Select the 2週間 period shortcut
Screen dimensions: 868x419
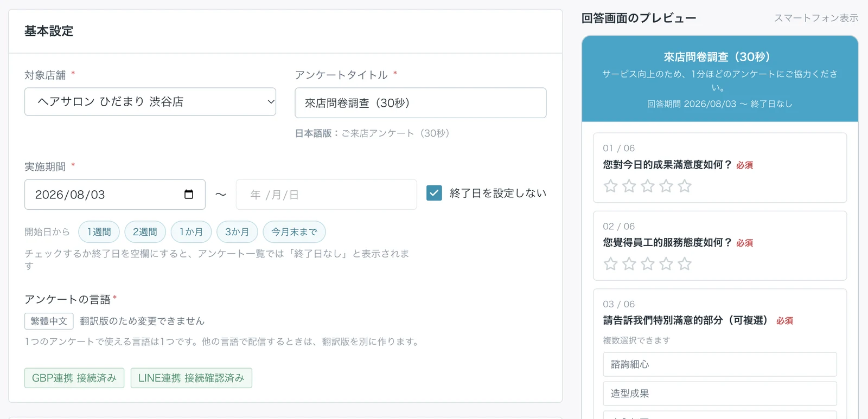coord(145,232)
